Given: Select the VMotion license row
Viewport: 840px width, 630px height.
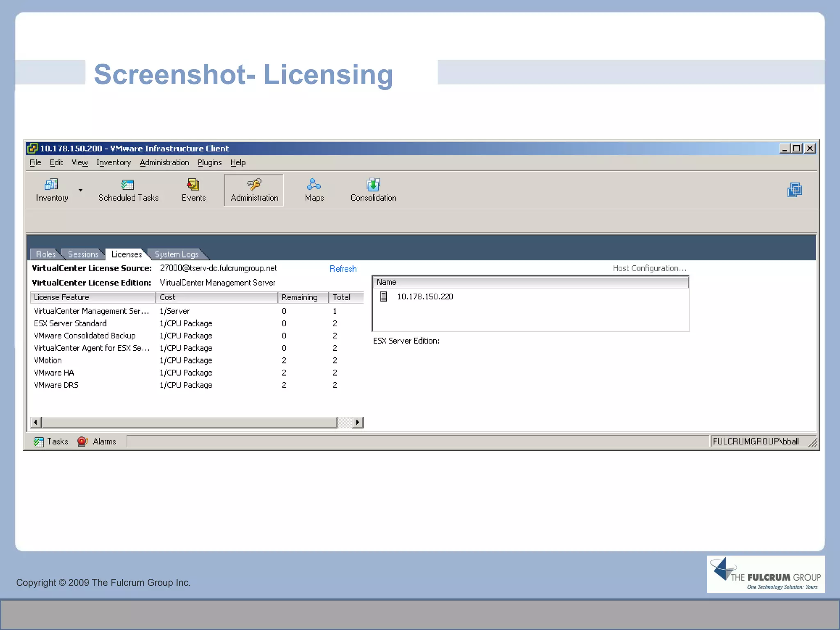Looking at the screenshot, I should tap(197, 360).
